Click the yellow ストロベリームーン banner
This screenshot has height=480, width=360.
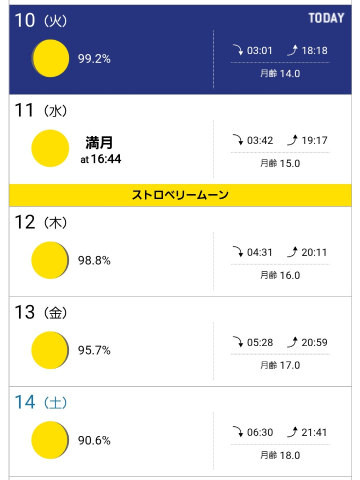pos(180,195)
